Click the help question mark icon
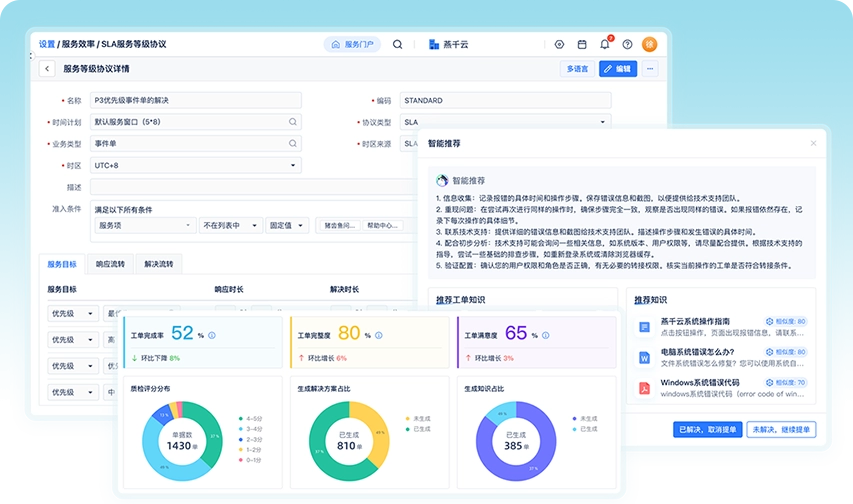The height and width of the screenshot is (504, 853). (627, 45)
